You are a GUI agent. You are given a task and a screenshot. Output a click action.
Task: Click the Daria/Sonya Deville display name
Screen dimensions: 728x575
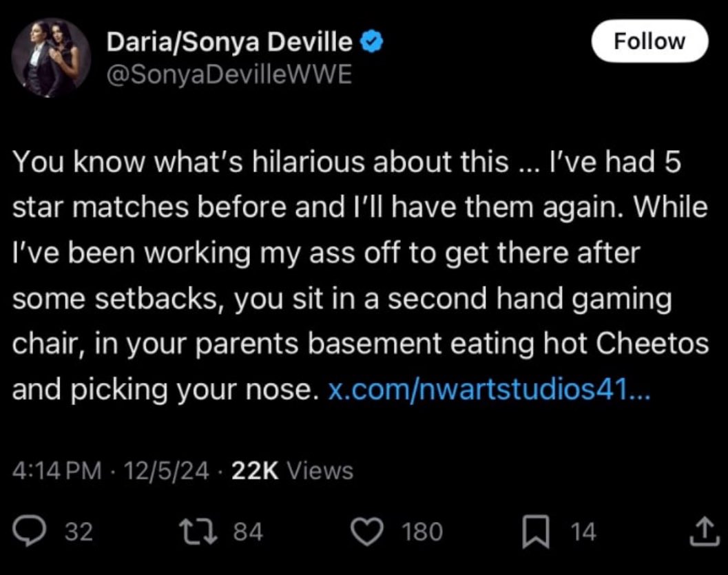coord(229,42)
